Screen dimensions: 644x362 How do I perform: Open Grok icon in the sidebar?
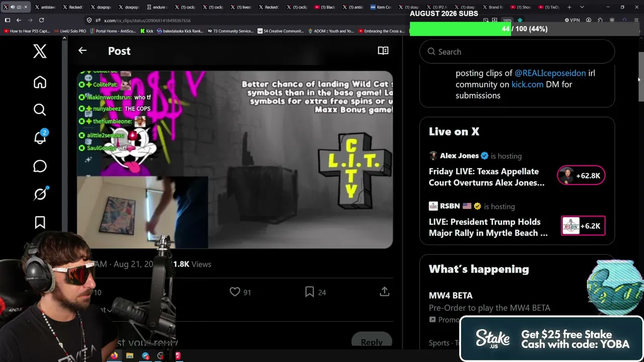pos(40,194)
